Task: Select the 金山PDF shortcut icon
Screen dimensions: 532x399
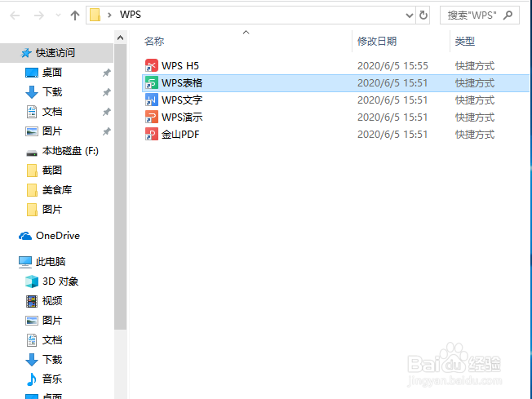Action: pyautogui.click(x=151, y=135)
